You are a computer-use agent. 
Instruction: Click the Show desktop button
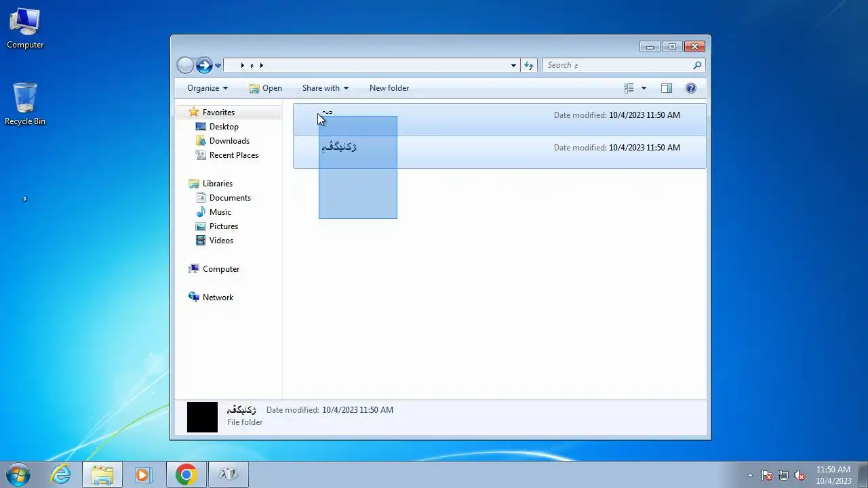pos(863,474)
